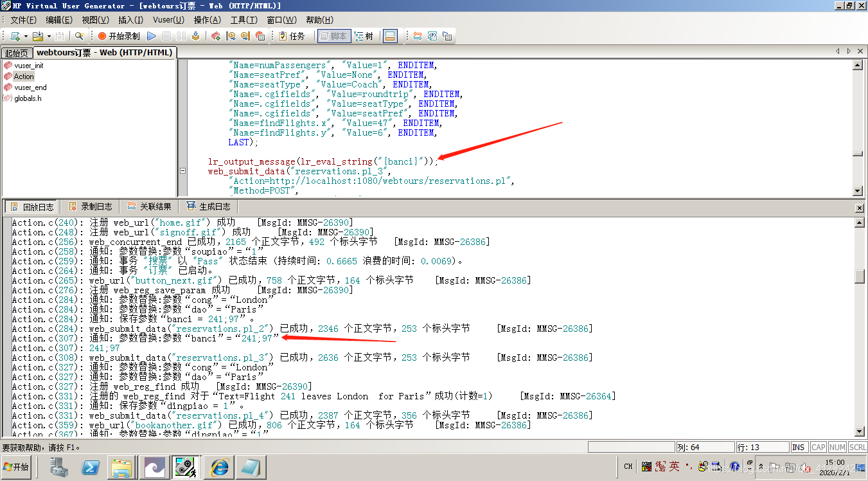Select the webtours订票 - Web (HTTP/HTML) tab

[x=104, y=52]
